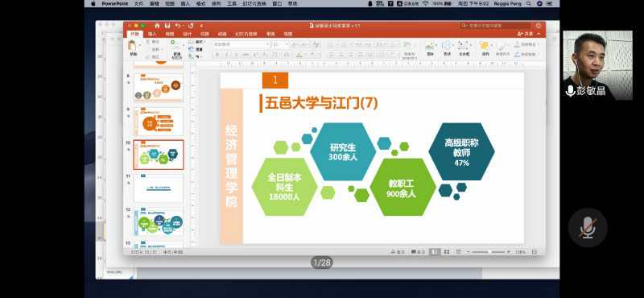644x298 pixels.
Task: Adjust the zoom slider in status bar
Action: (489, 251)
